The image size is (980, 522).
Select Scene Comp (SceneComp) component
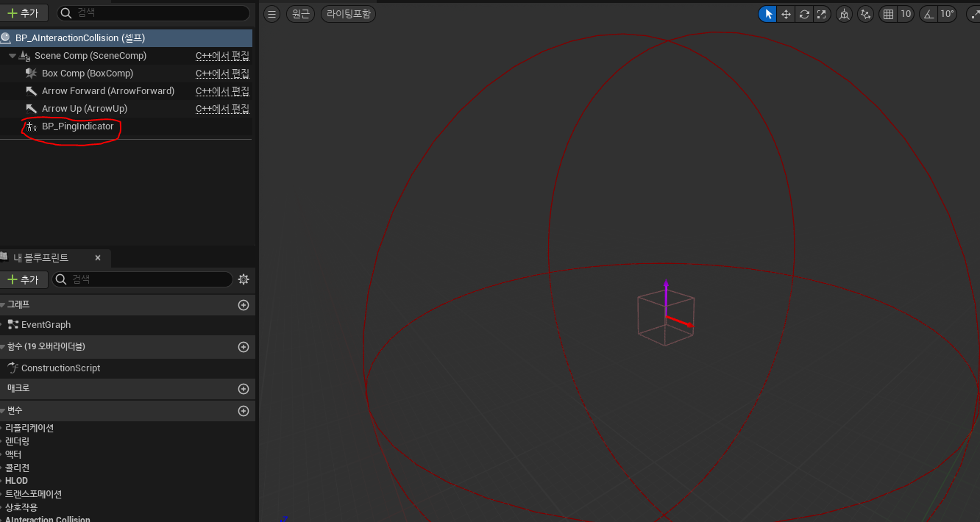tap(90, 56)
